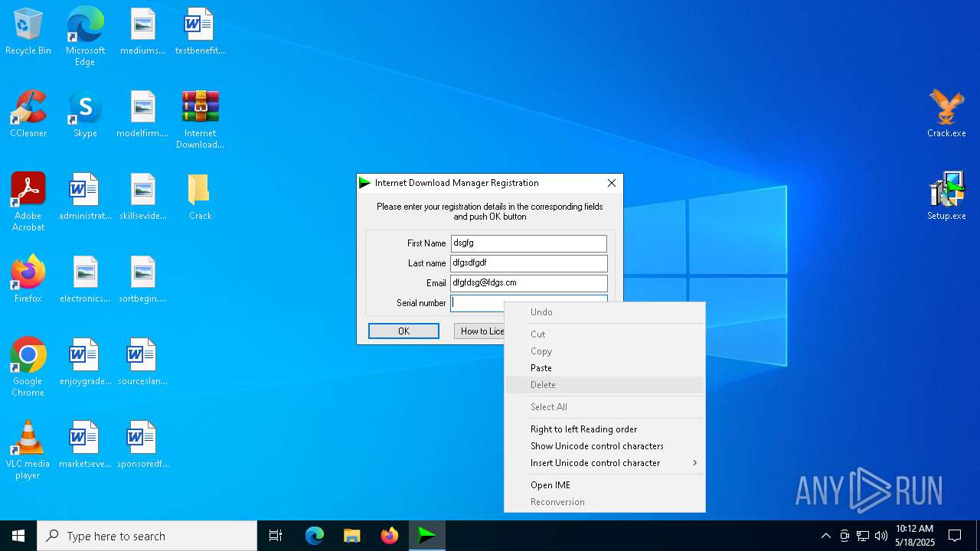This screenshot has width=980, height=551.
Task: Select Setup.exe on the desktop
Action: (x=946, y=196)
